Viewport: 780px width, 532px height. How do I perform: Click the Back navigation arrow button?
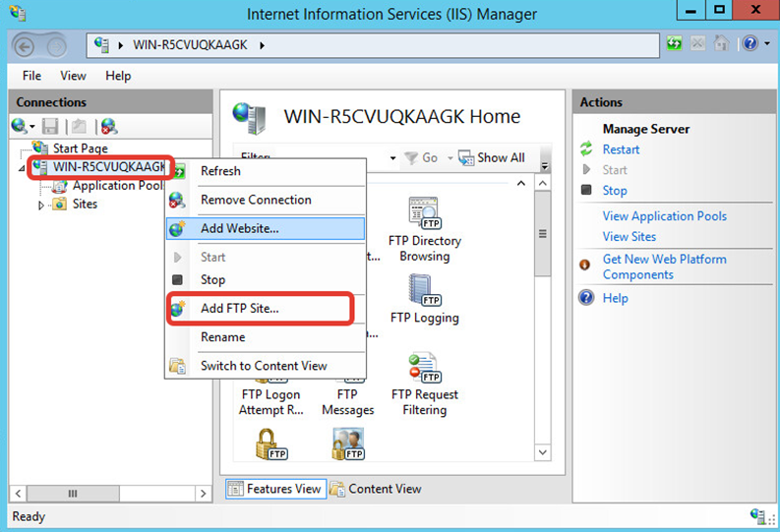[24, 47]
